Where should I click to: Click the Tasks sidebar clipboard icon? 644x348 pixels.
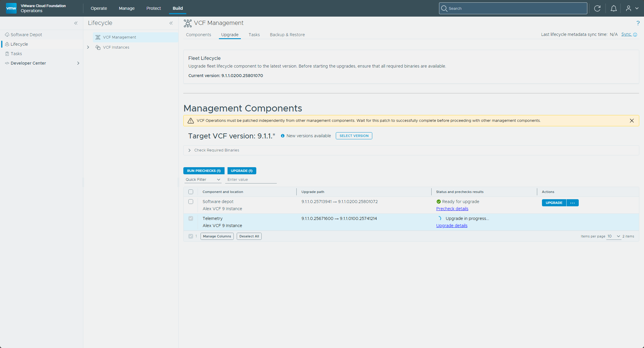click(x=7, y=54)
